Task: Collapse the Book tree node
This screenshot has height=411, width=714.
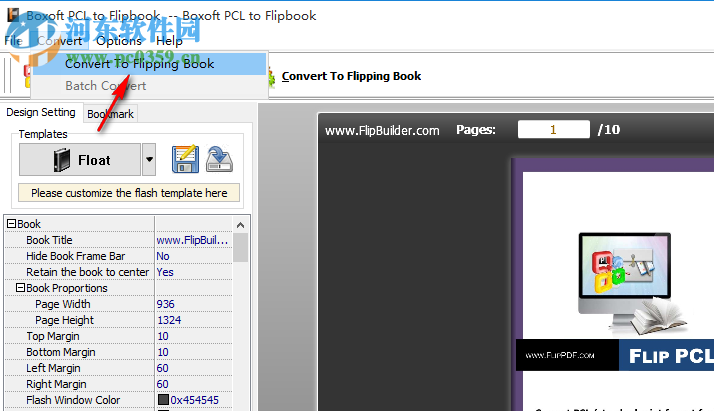Action: (11, 223)
